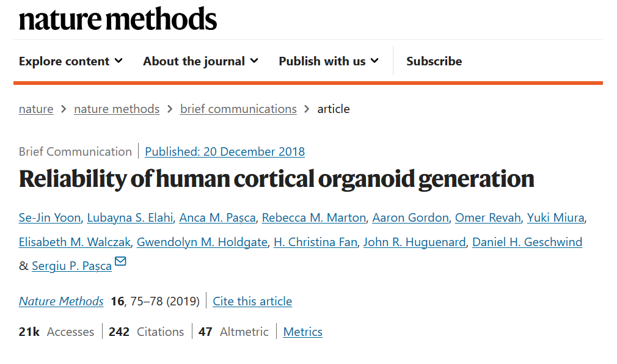
Task: Select author Lubayna S. Elahi
Action: pyautogui.click(x=130, y=217)
